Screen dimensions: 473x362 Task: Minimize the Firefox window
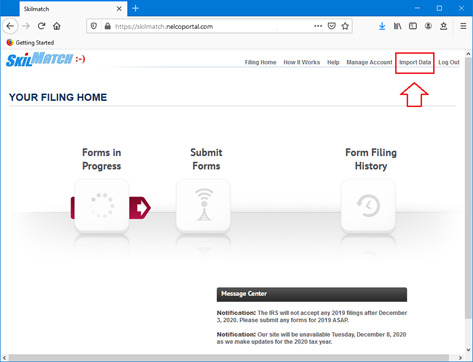(x=418, y=8)
